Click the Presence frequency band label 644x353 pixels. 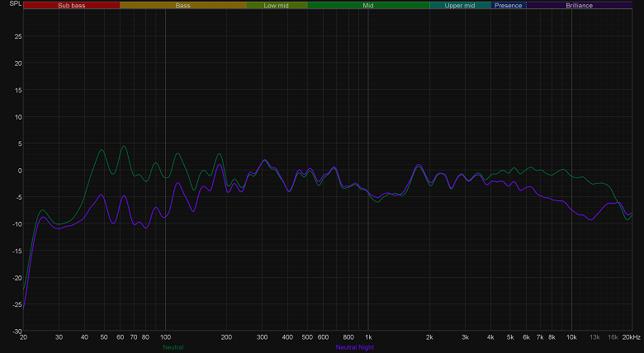tap(509, 5)
